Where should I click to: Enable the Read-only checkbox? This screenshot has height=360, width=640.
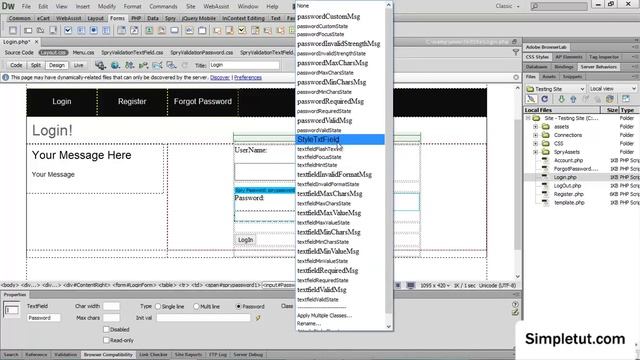[x=107, y=340]
